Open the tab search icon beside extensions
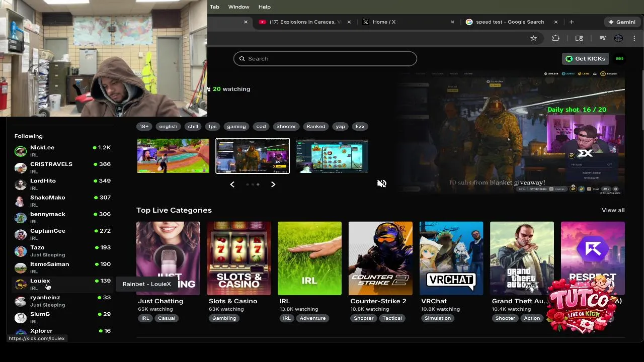 click(579, 38)
